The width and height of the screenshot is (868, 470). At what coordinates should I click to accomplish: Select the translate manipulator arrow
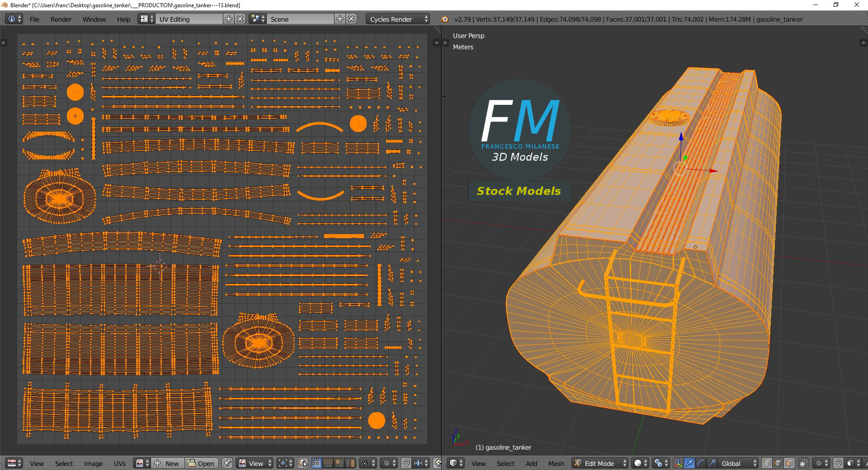[x=689, y=463]
